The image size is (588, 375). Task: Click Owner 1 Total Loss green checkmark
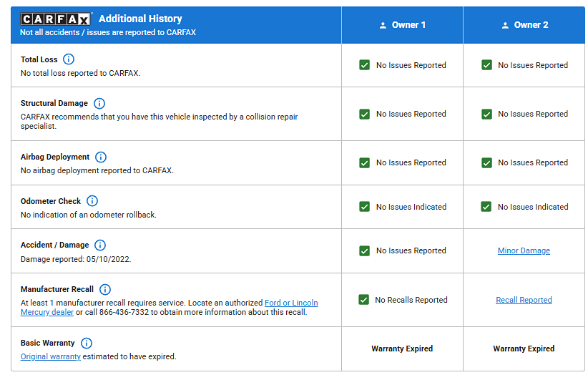[365, 65]
